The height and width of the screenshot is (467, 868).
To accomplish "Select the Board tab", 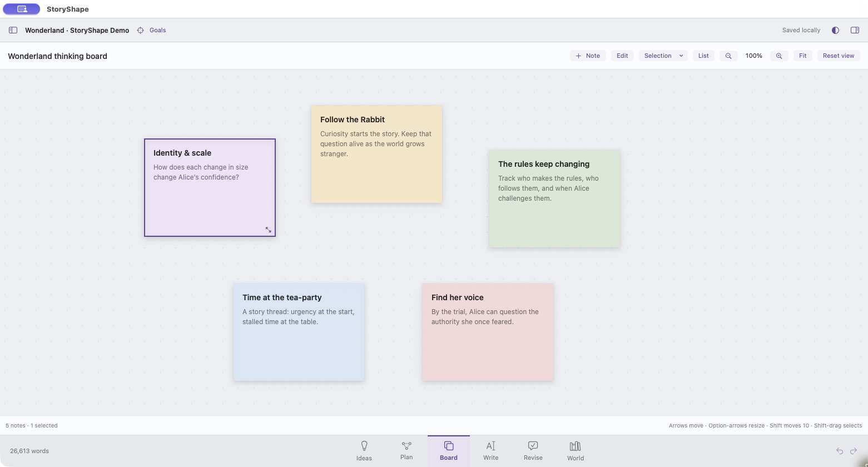I will 449,451.
